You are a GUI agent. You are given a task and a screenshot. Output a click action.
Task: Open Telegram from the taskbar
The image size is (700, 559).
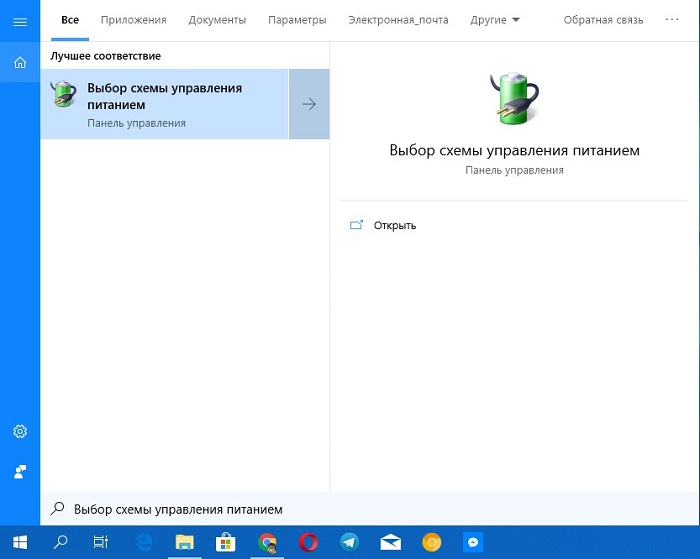[349, 542]
